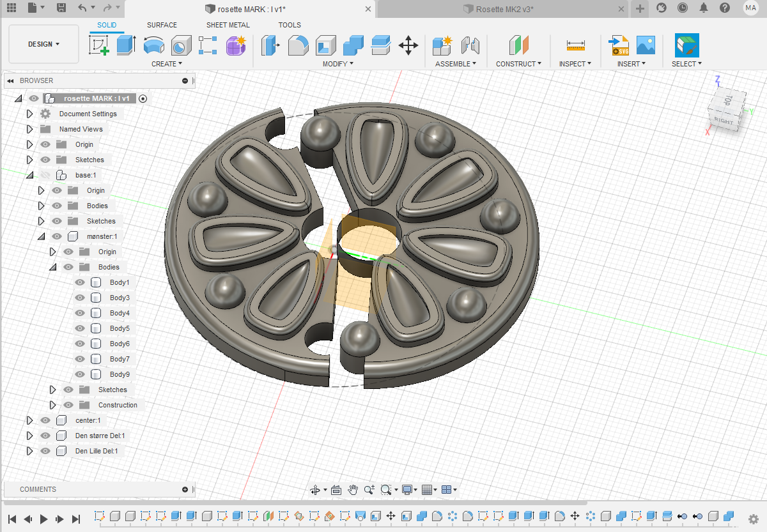Switch to the TOOLS tab

pyautogui.click(x=290, y=25)
